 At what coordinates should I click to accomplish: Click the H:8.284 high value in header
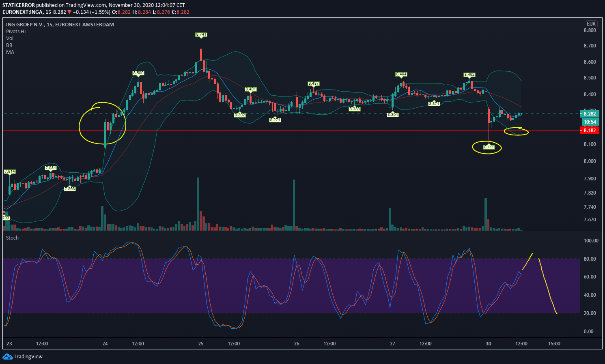pos(142,12)
